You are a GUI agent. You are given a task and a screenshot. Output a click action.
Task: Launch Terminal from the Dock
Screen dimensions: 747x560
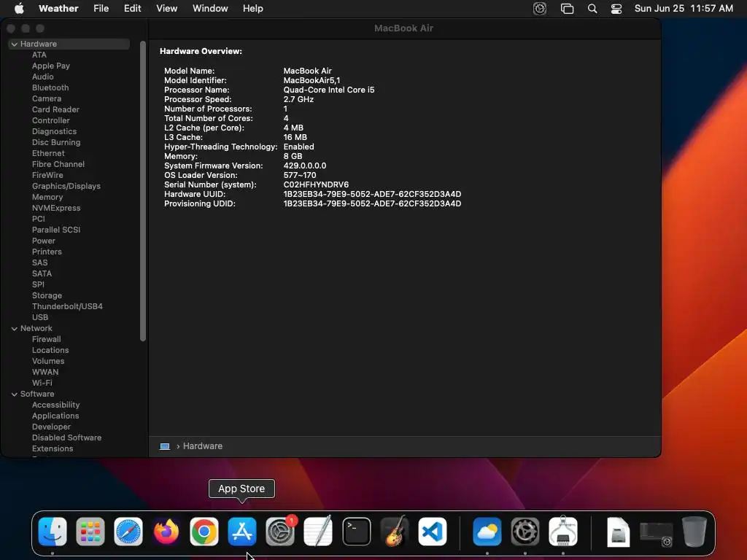(x=356, y=532)
